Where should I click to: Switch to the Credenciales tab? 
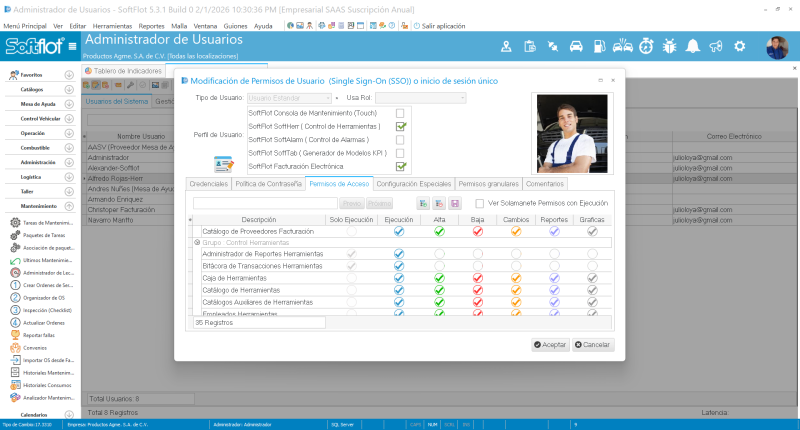pos(209,184)
